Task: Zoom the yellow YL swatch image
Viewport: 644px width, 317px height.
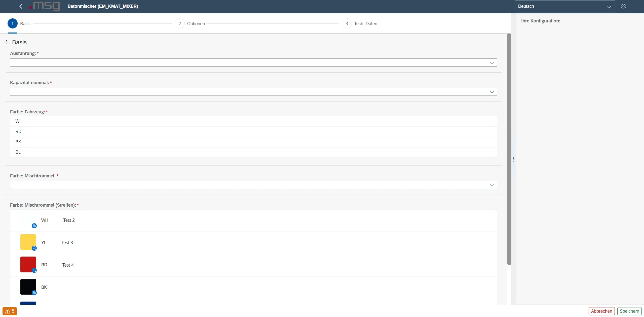Action: pyautogui.click(x=34, y=248)
